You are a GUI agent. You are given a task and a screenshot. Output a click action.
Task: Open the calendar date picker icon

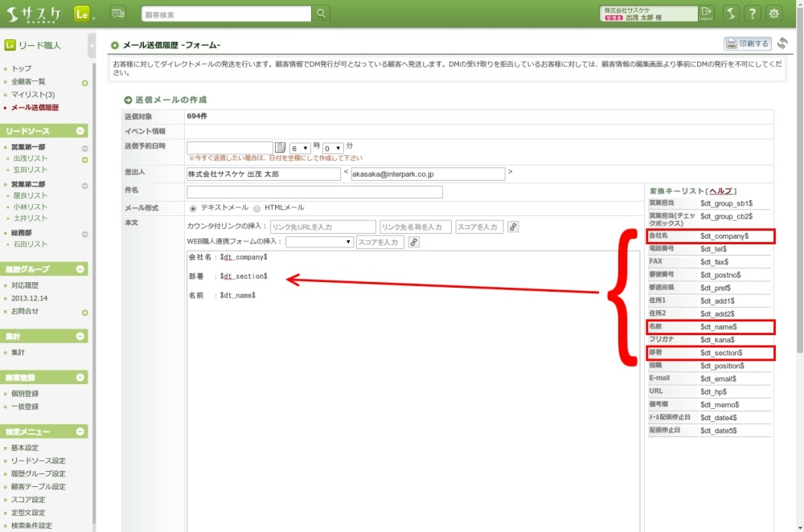point(281,148)
